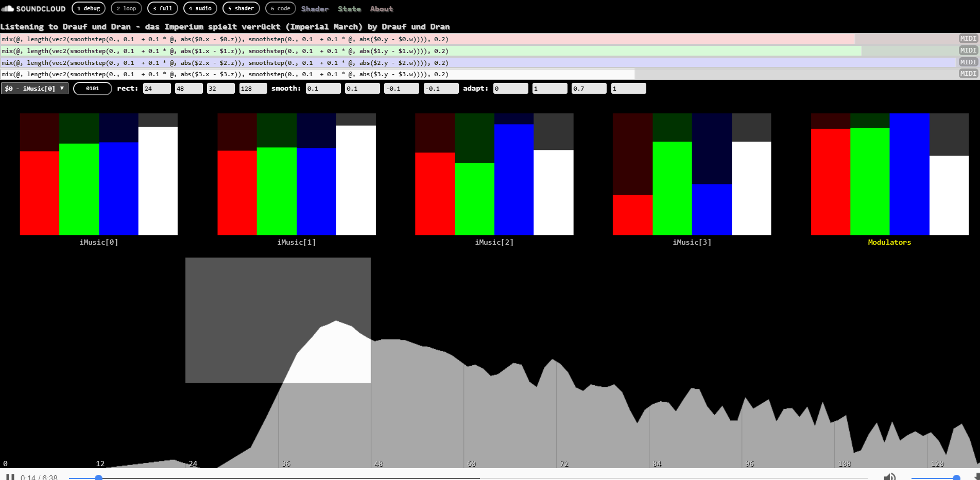Image resolution: width=980 pixels, height=480 pixels.
Task: Click the 0:14 / 6:38 time display
Action: point(39,477)
